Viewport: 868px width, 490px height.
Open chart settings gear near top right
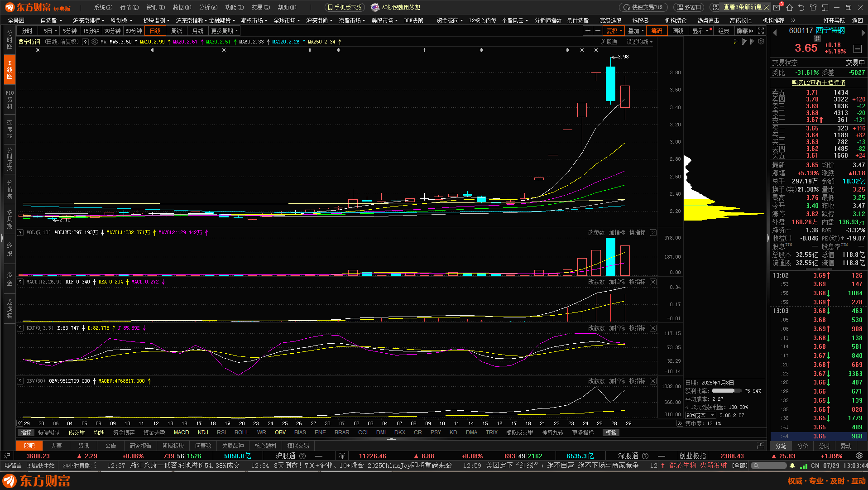[x=761, y=41]
